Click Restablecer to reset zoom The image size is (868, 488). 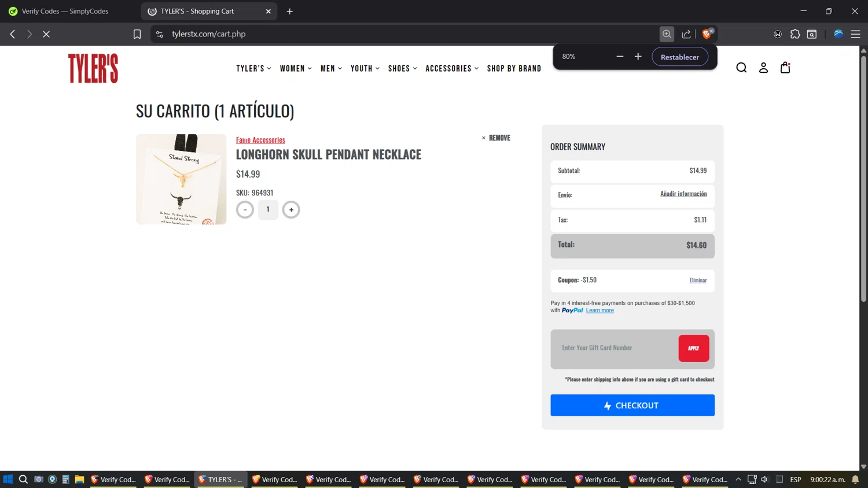680,57
